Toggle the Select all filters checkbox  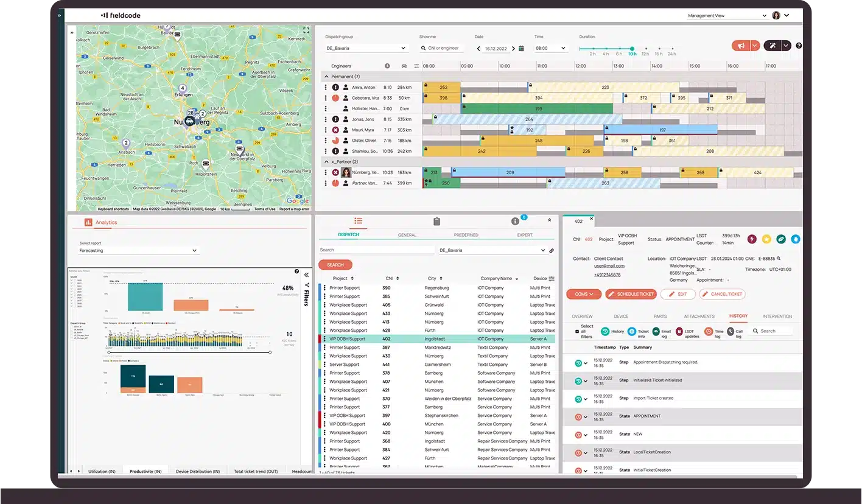pos(577,331)
